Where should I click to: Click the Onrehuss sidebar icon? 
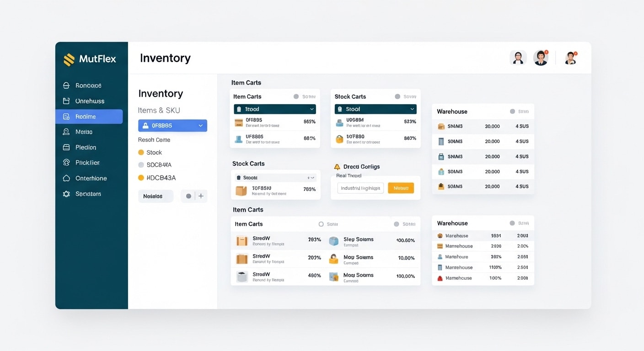tap(66, 101)
